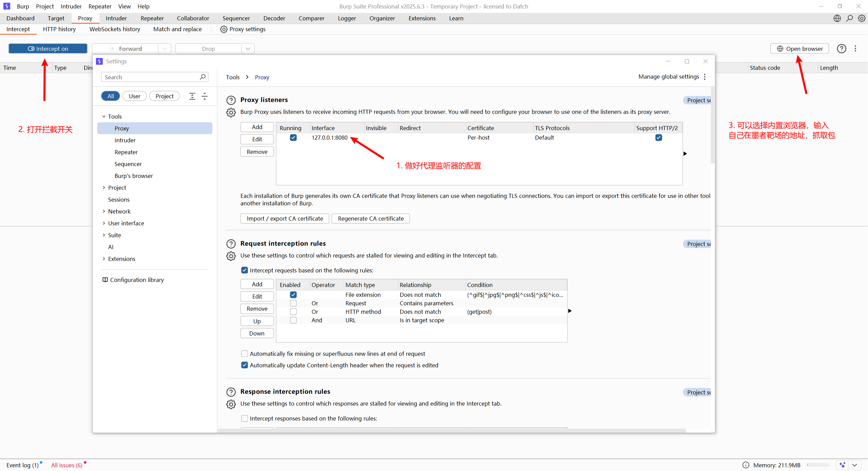Collapse all settings sections icon
Screen dimensions: 868x471
click(204, 96)
